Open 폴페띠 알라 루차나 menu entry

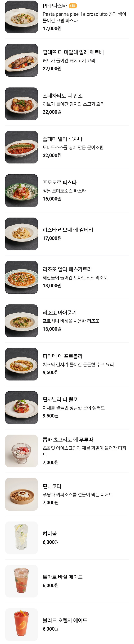coord(67,147)
